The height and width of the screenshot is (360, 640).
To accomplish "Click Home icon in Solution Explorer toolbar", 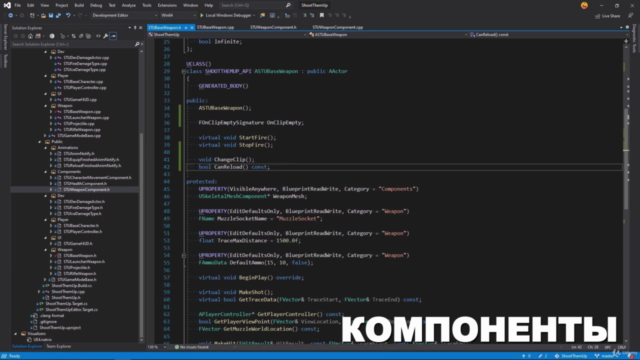I will click(x=30, y=36).
